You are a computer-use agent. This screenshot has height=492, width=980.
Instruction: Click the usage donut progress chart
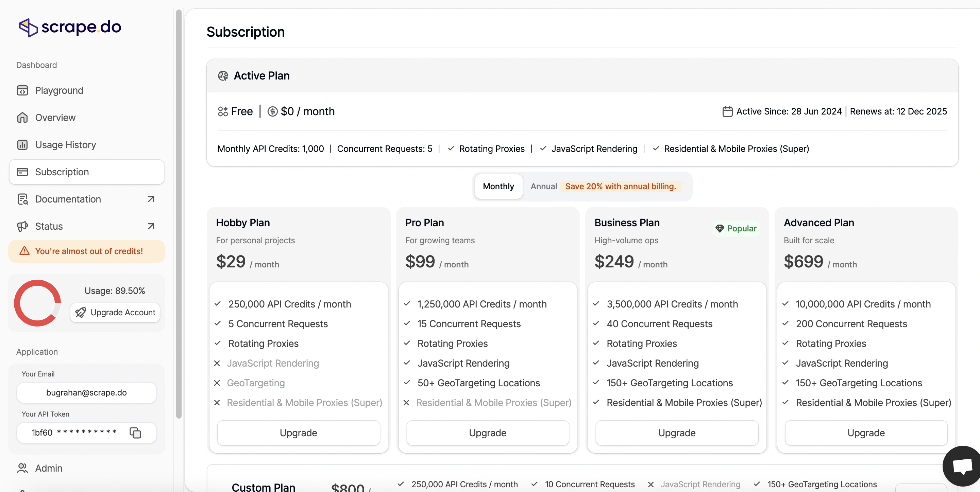pos(37,303)
